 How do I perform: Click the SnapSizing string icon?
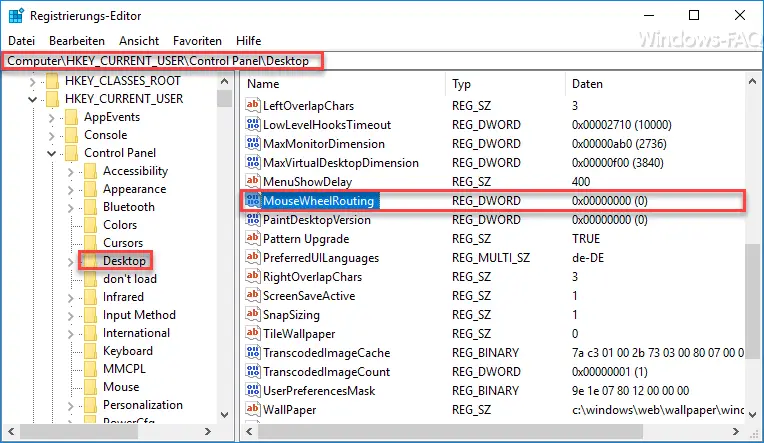click(x=252, y=314)
